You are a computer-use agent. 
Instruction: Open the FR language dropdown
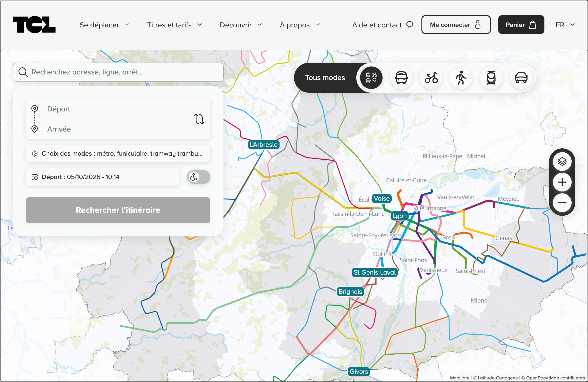click(x=565, y=25)
